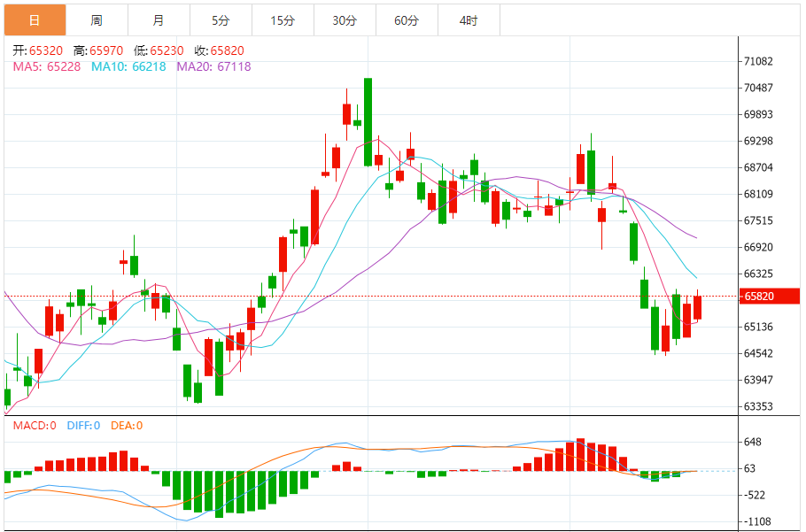Click the 66920 price axis label
The image size is (806, 532).
[x=759, y=247]
